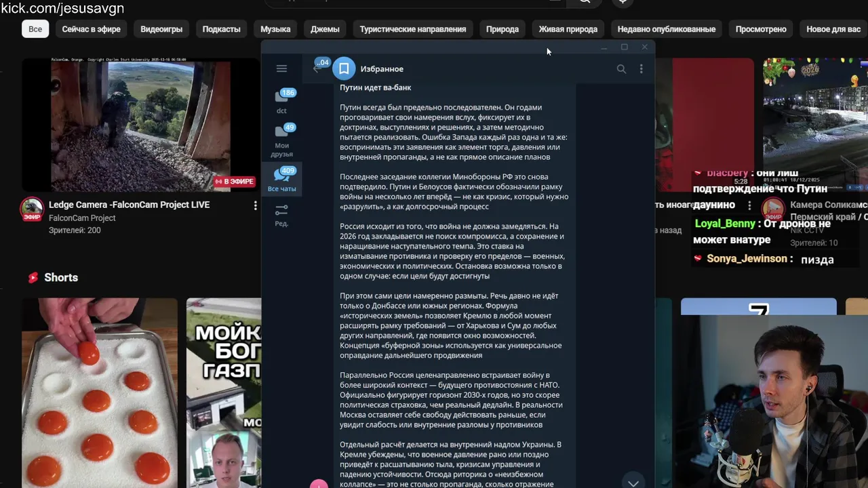Image resolution: width=868 pixels, height=488 pixels.
Task: Select the dct chat folder
Action: (281, 102)
